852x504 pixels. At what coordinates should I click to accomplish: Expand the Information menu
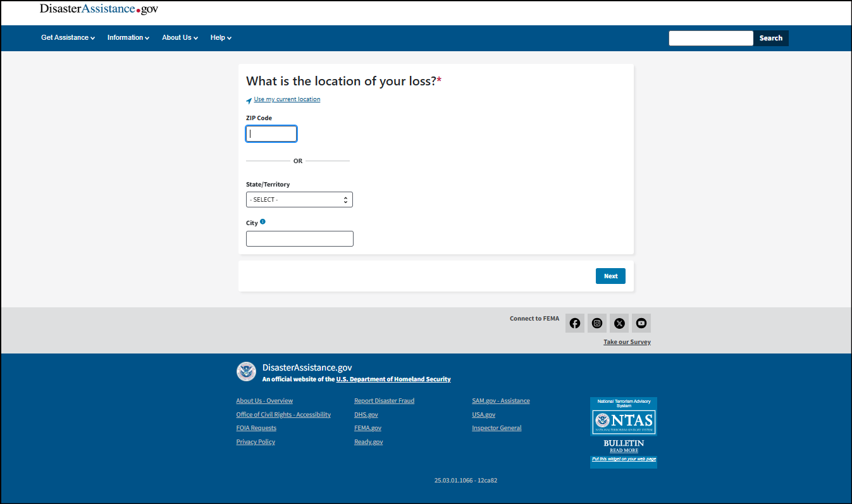tap(128, 38)
